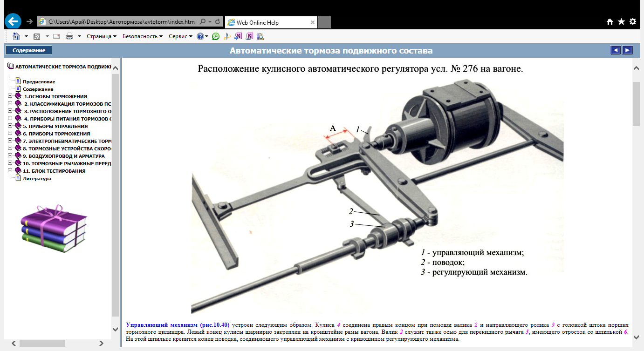Expand 4. ПРИБОРЫ ПИТАНИЯ ТОРМОЗОВ node
The width and height of the screenshot is (644, 351).
[10, 119]
